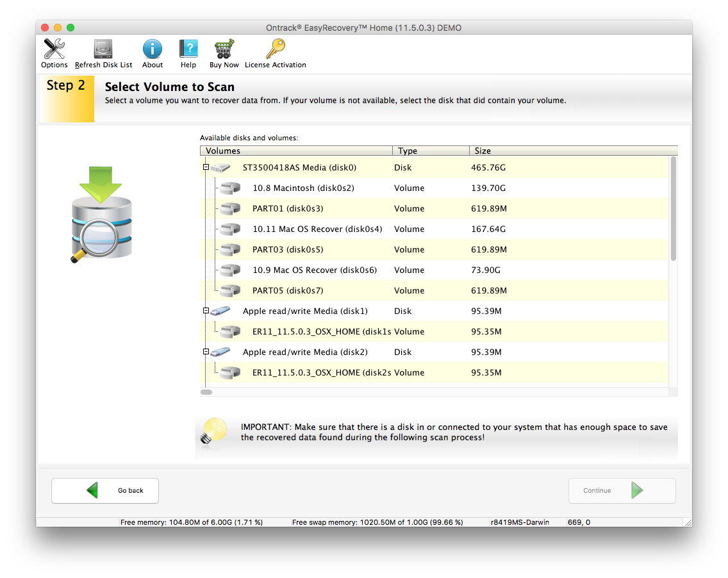Select Apple read/write Media (disk2) row
This screenshot has height=578, width=728.
point(434,352)
